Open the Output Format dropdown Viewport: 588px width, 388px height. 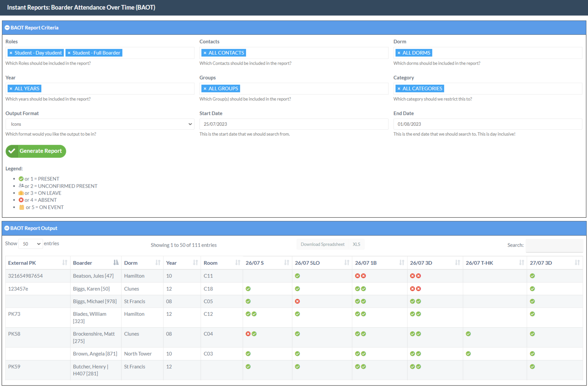(x=100, y=124)
